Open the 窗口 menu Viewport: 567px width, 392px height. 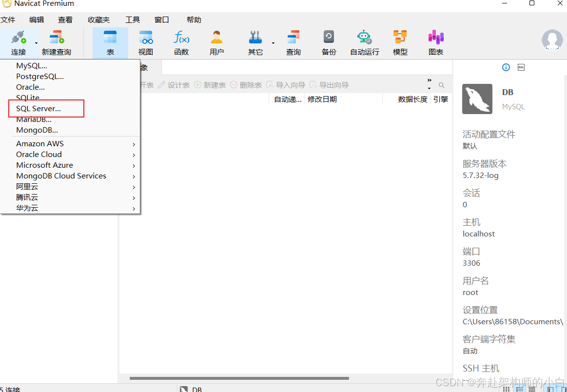[162, 20]
